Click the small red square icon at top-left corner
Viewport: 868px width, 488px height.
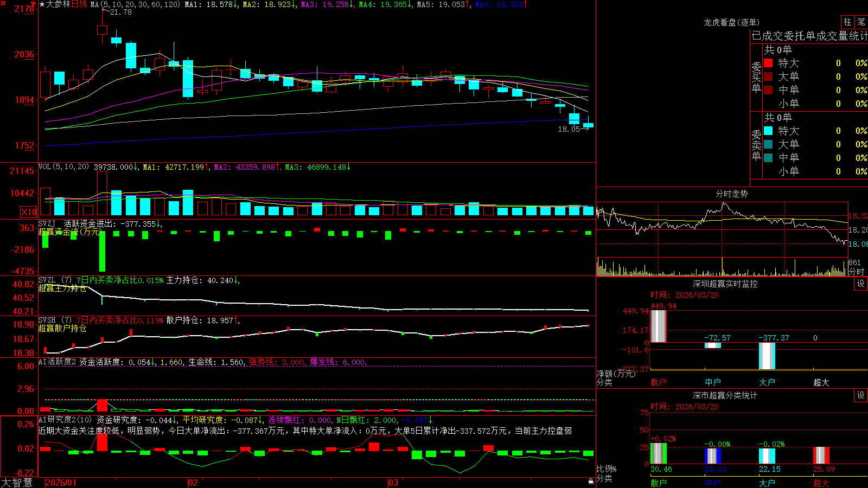click(3, 3)
